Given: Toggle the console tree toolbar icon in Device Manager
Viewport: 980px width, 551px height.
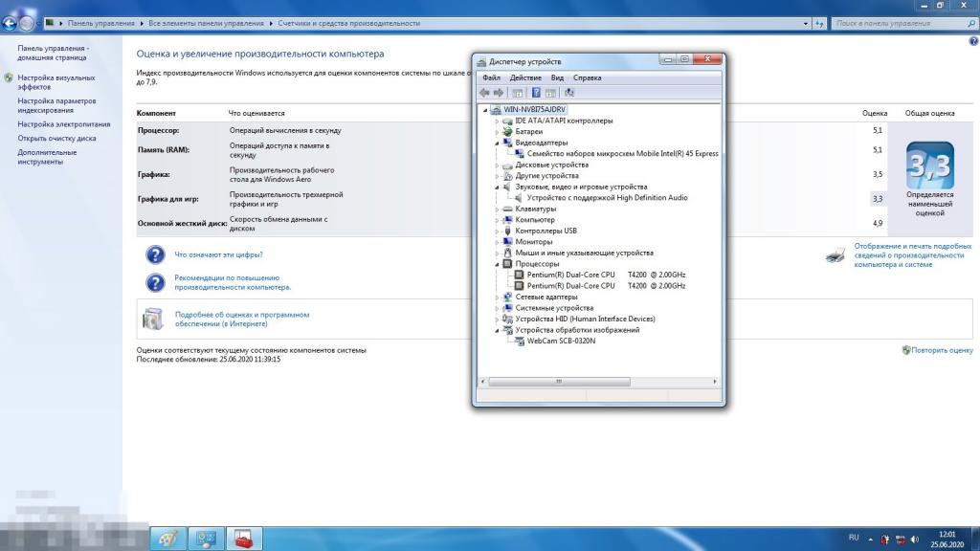Looking at the screenshot, I should point(518,93).
